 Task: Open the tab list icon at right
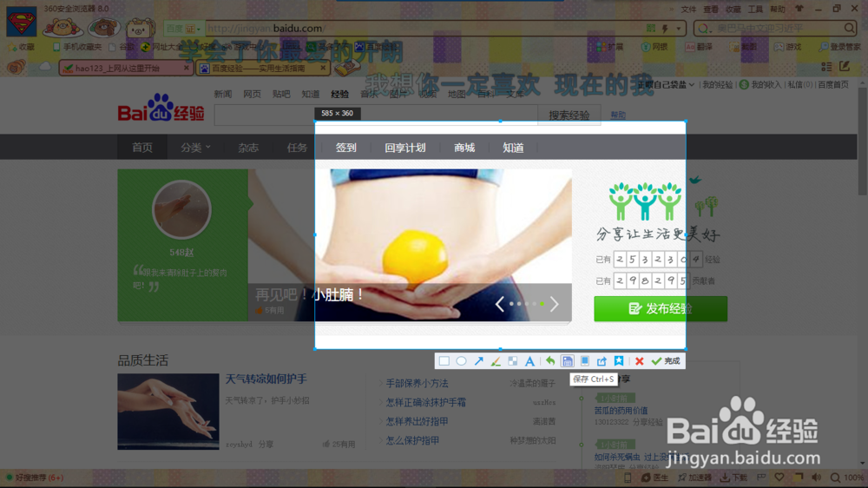(x=826, y=67)
